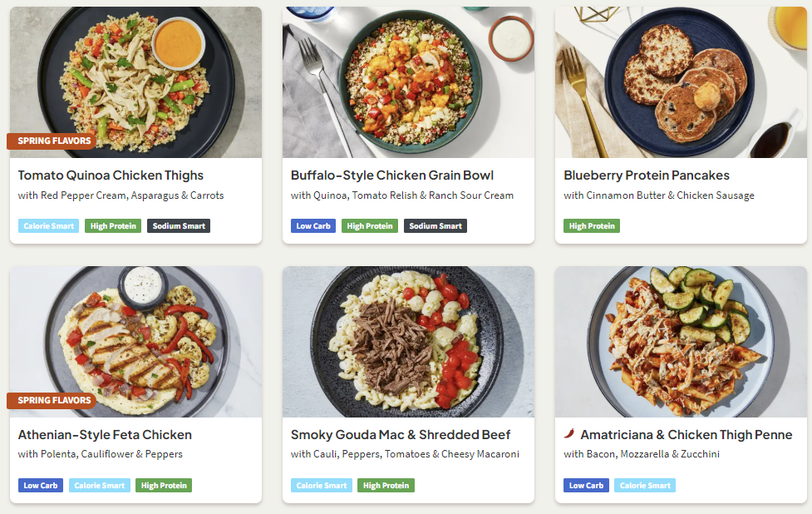
Task: View the Blueberry Protein Pancakes image
Action: pos(681,82)
